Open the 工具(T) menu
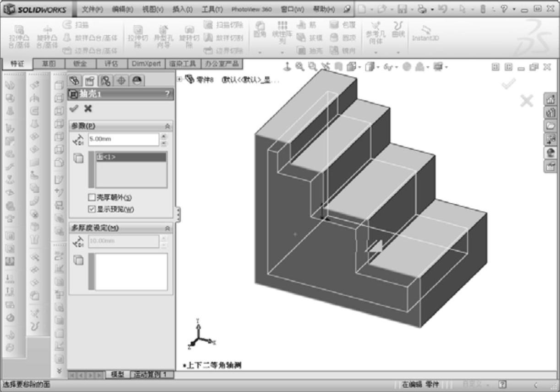This screenshot has width=560, height=392. point(212,9)
